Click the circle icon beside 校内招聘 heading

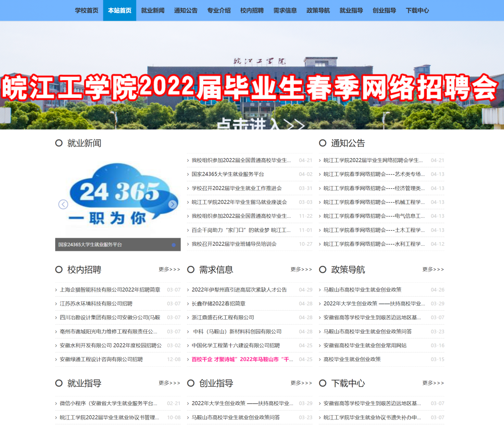pyautogui.click(x=59, y=270)
